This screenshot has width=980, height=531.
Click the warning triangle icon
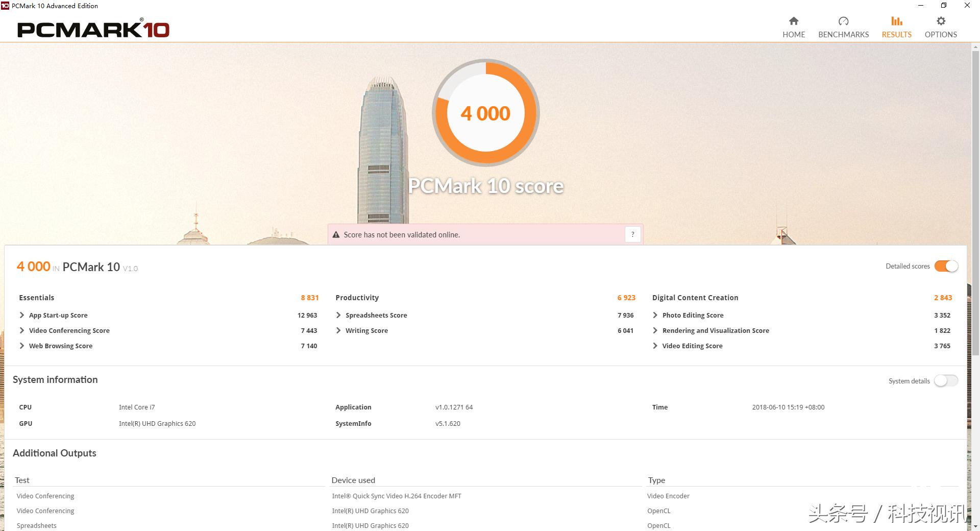pos(336,235)
